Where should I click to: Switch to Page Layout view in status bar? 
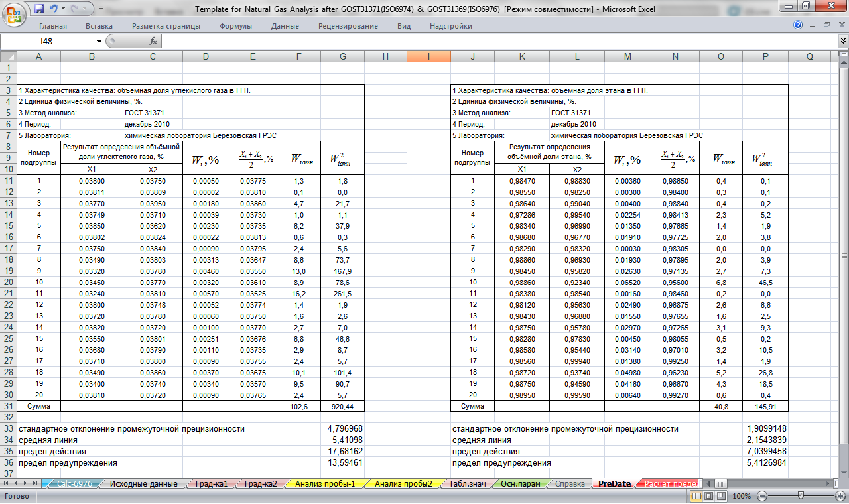click(708, 496)
